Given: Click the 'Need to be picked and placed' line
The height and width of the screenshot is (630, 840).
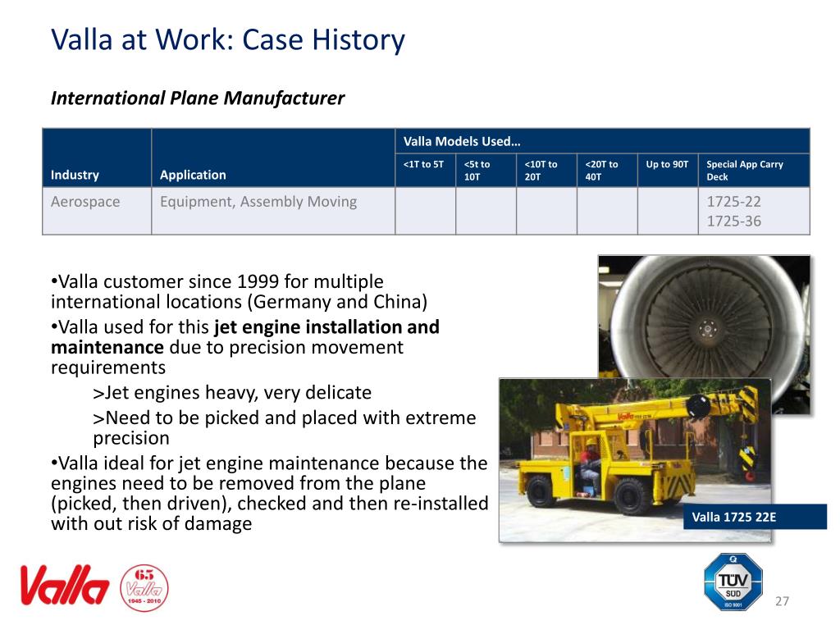Looking at the screenshot, I should (285, 427).
